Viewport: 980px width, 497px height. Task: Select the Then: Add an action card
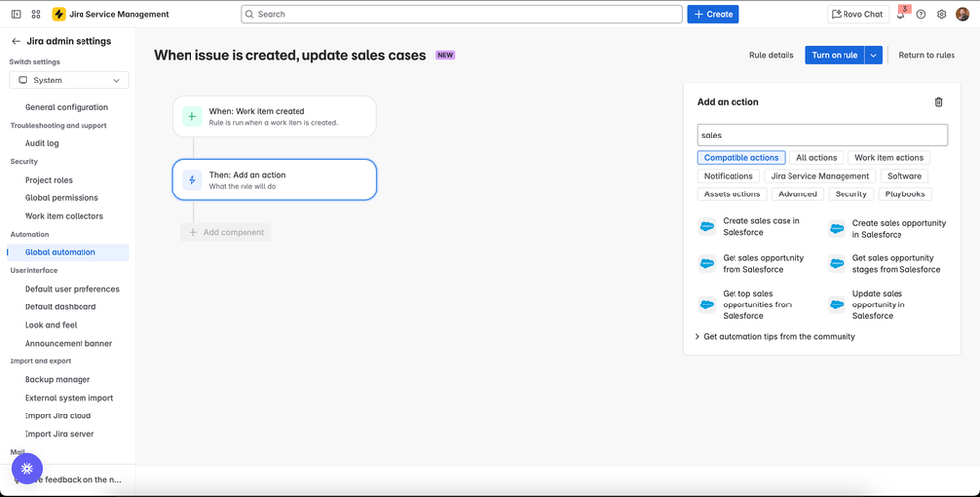[274, 180]
